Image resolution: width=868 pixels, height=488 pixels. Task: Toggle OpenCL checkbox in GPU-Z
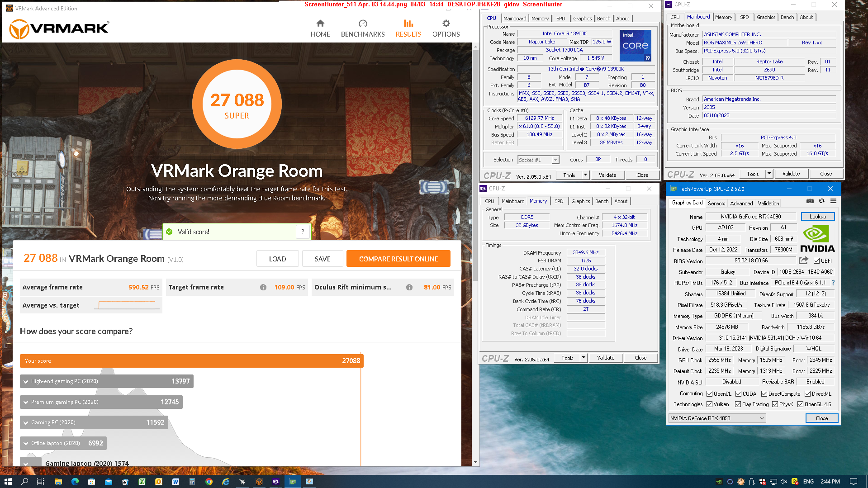click(710, 394)
